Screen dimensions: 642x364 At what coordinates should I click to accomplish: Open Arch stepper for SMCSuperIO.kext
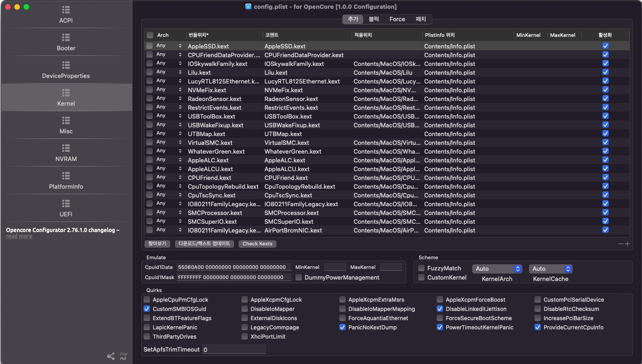[180, 221]
